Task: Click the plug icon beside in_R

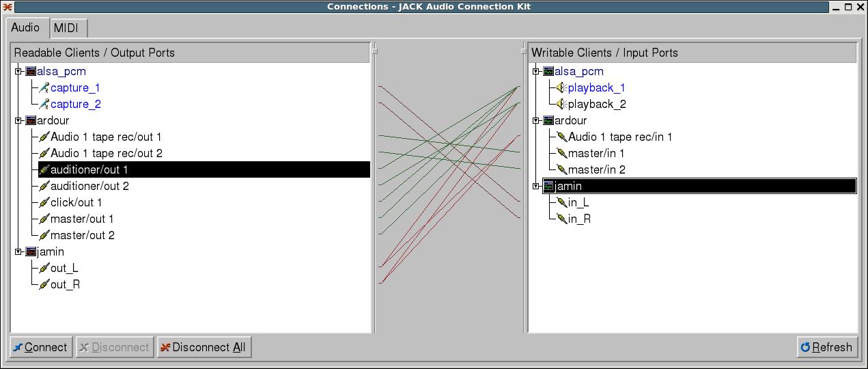Action: (561, 219)
